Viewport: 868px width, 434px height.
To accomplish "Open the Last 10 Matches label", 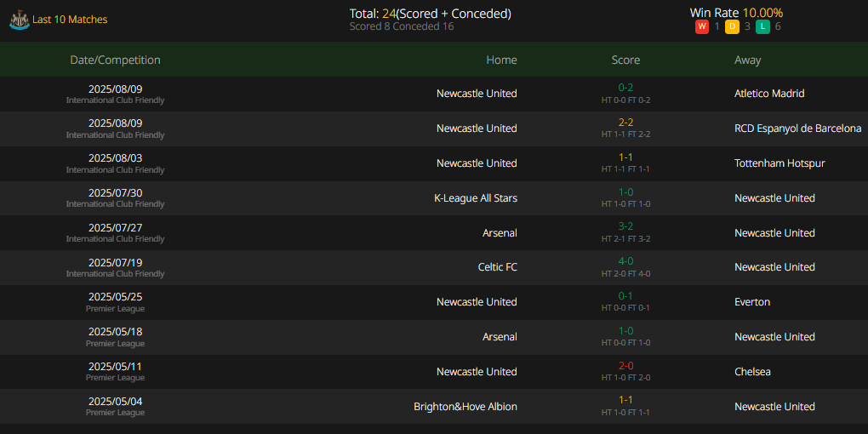I will tap(70, 20).
